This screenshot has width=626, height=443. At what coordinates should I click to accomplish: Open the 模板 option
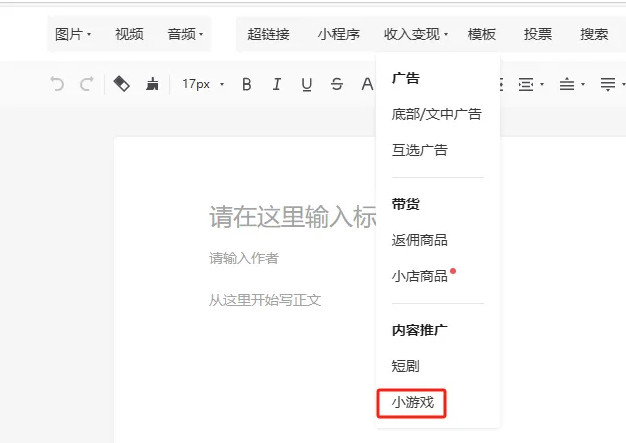(481, 34)
